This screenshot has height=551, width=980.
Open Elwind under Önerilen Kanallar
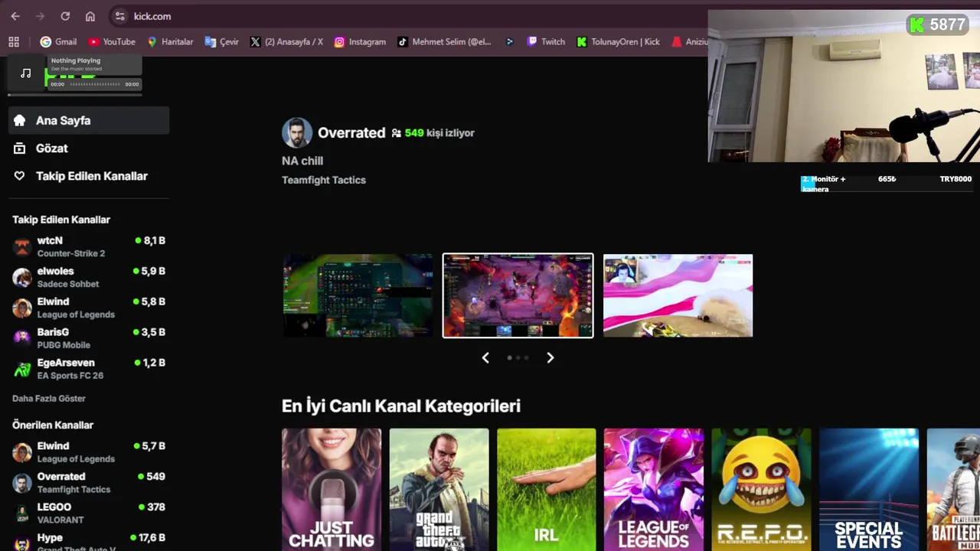tap(89, 452)
